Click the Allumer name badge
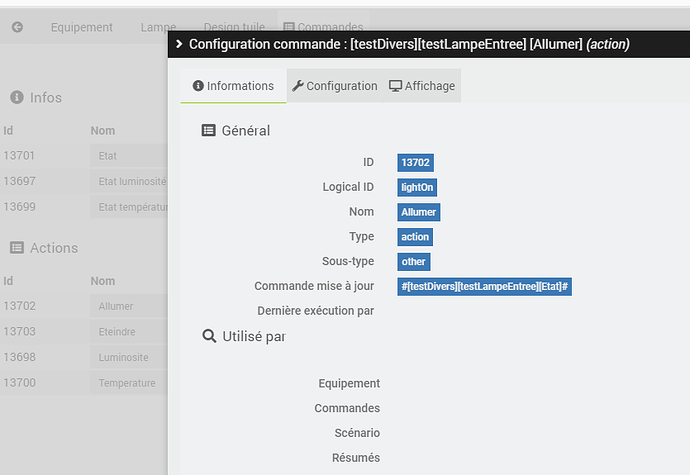 418,212
